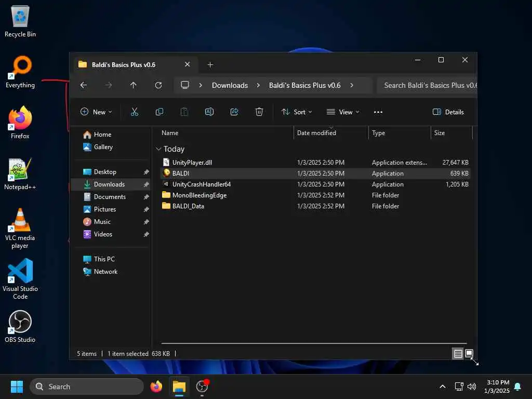The width and height of the screenshot is (532, 399).
Task: Open the Windows Start menu
Action: [17, 387]
